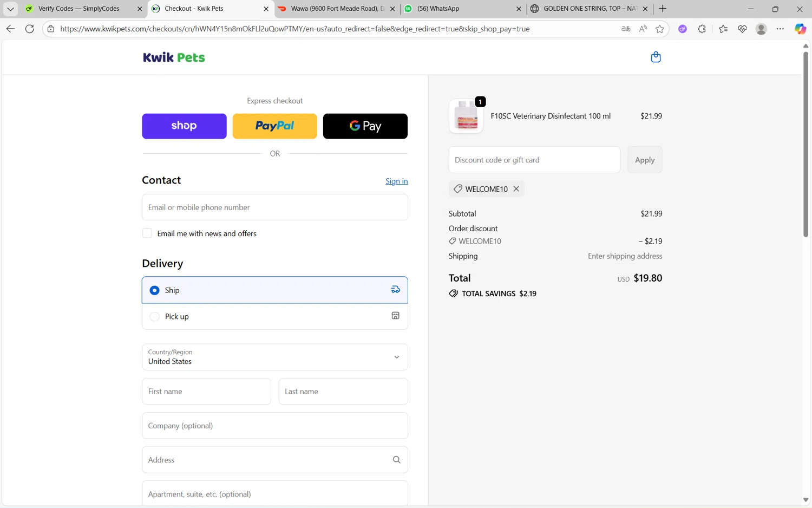Click the scrollbar down arrow
The width and height of the screenshot is (812, 508).
[806, 500]
